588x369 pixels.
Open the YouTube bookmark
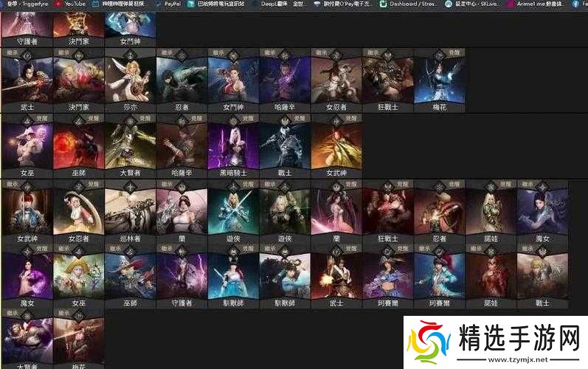[x=71, y=4]
